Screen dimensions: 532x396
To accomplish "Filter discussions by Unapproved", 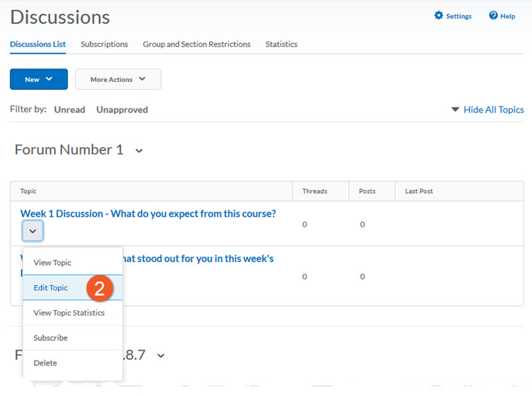I will pyautogui.click(x=122, y=110).
